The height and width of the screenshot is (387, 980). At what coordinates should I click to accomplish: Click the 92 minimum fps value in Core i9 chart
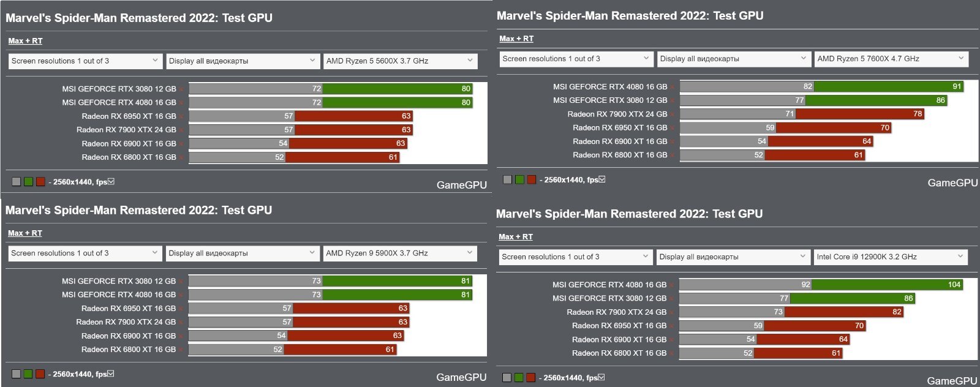point(805,285)
